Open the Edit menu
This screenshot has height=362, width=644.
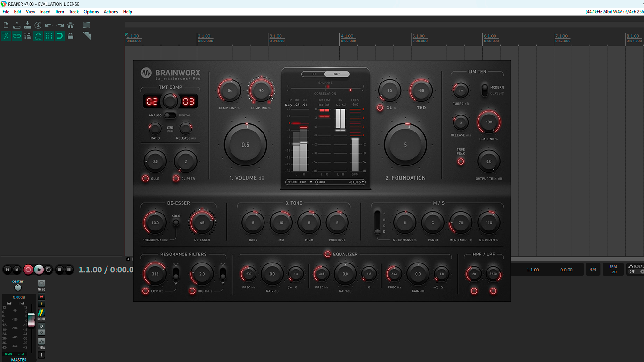pyautogui.click(x=17, y=11)
